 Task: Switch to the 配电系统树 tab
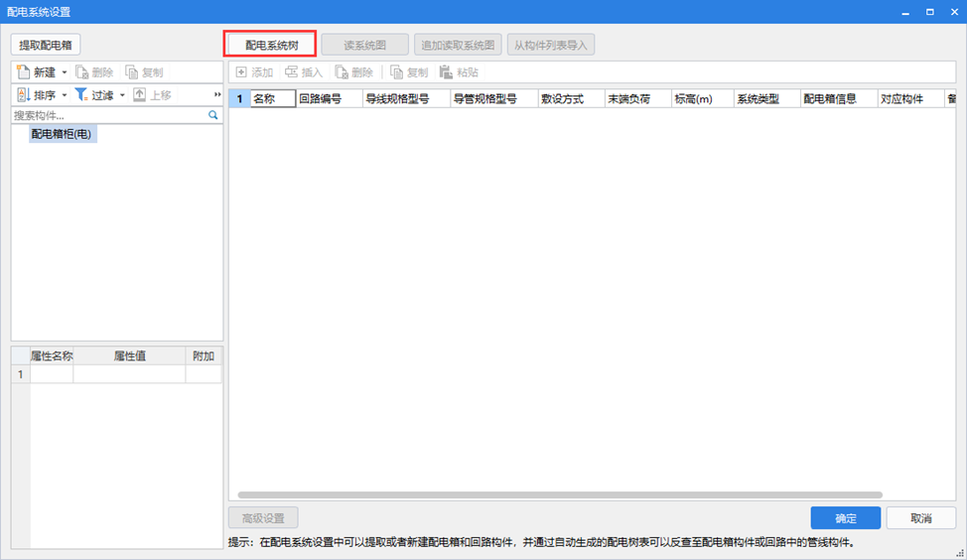click(271, 45)
